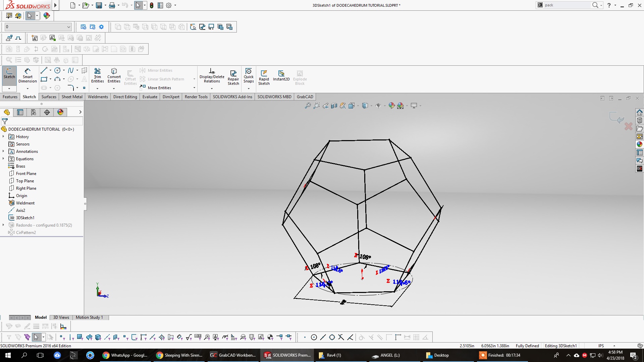Viewport: 644px width, 362px height.
Task: Switch to the Evaluate ribbon tab
Action: point(150,97)
